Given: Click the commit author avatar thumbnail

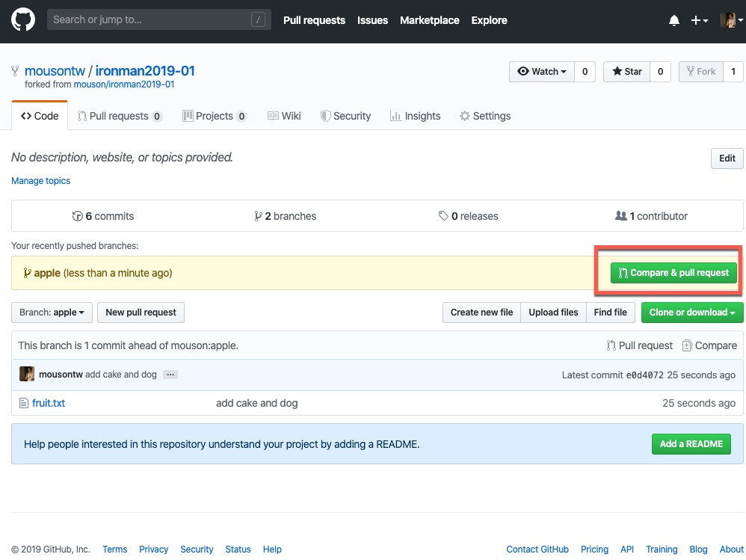Looking at the screenshot, I should [x=27, y=374].
